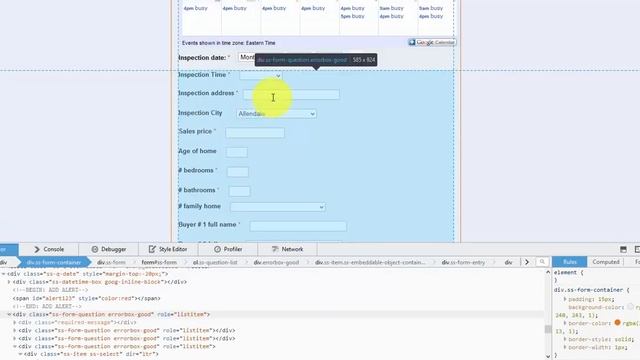Select div.ss-form-entry breadcrumb
Screen dimensions: 640x360
(463, 262)
